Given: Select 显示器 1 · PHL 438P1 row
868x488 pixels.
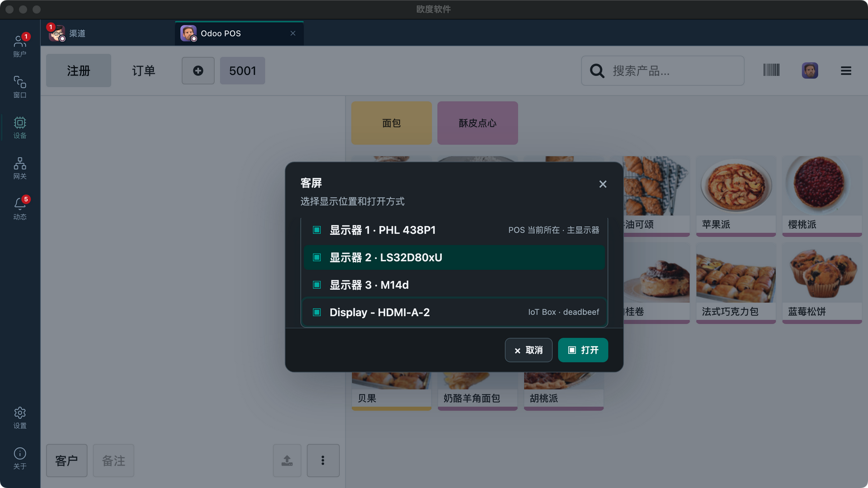Looking at the screenshot, I should tap(454, 230).
